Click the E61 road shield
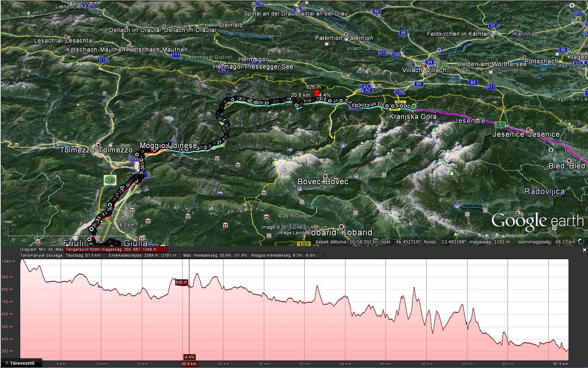588x368 pixels. click(499, 124)
